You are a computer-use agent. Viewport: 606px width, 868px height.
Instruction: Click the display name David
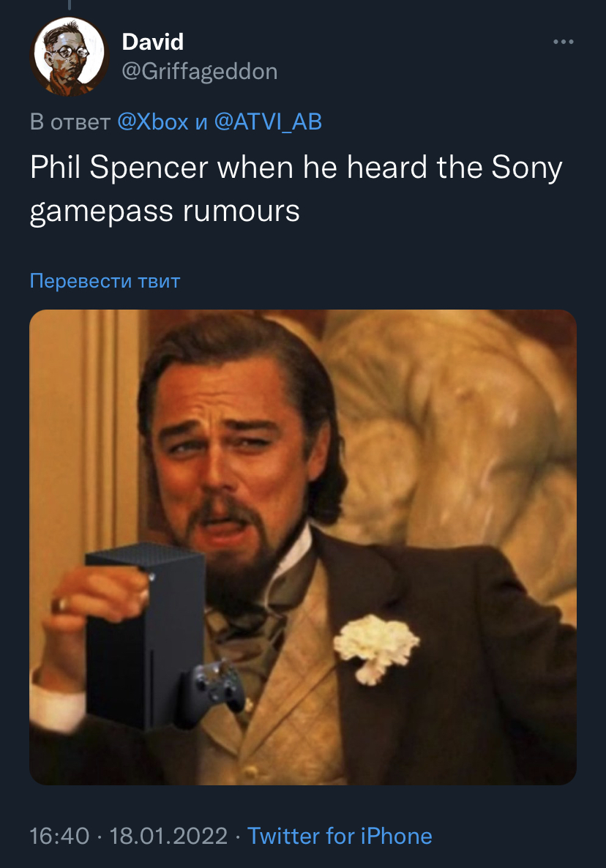coord(153,42)
